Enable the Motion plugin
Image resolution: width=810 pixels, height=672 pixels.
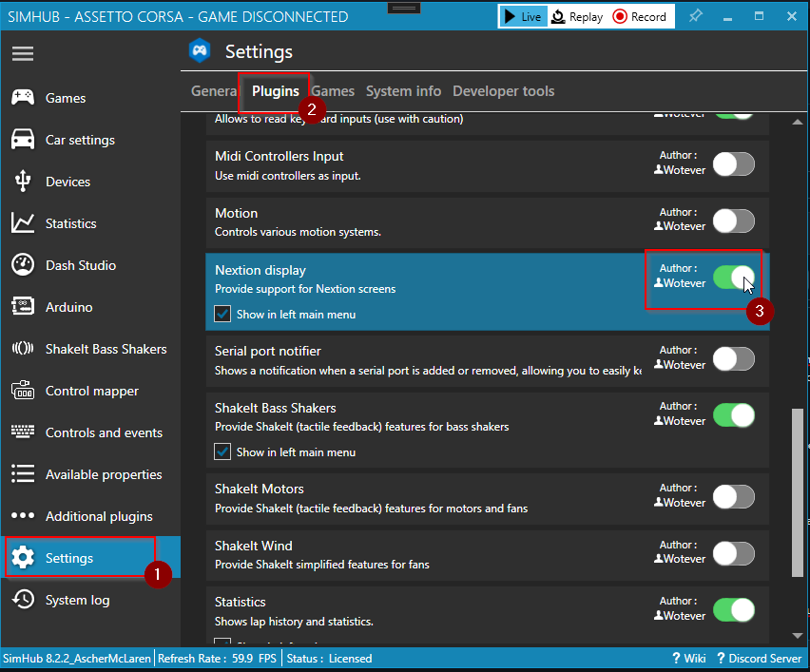[733, 221]
